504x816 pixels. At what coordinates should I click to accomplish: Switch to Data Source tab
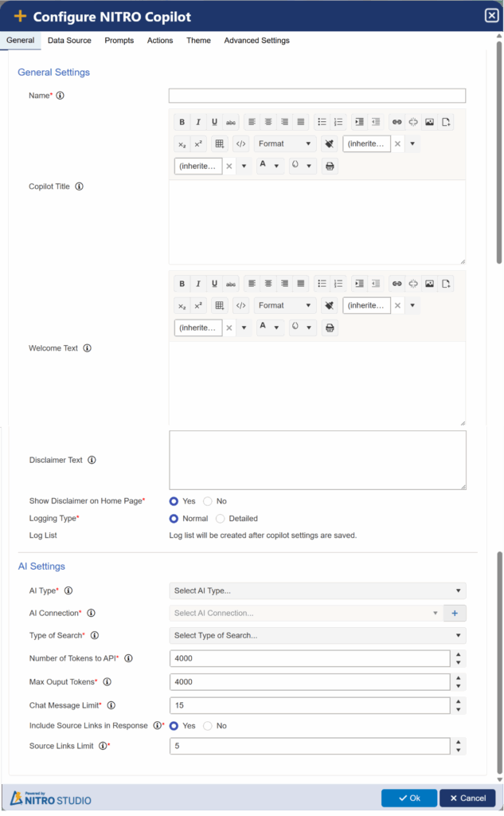69,41
